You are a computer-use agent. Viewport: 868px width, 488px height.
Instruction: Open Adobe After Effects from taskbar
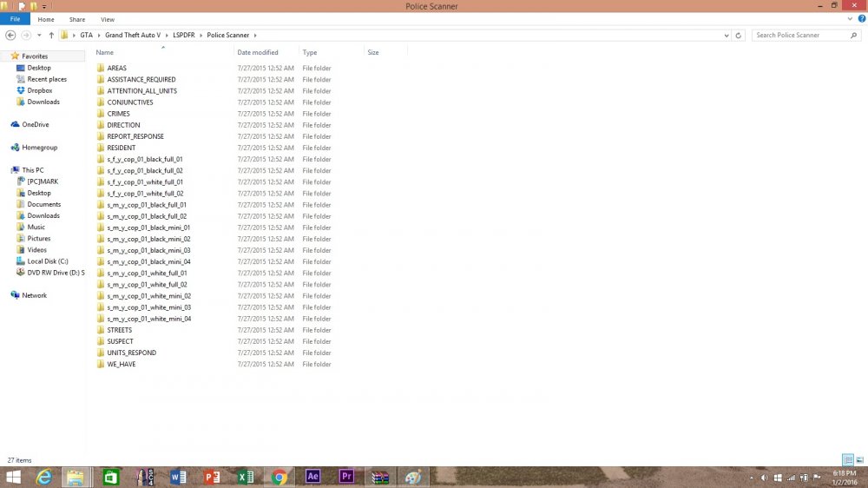point(312,477)
